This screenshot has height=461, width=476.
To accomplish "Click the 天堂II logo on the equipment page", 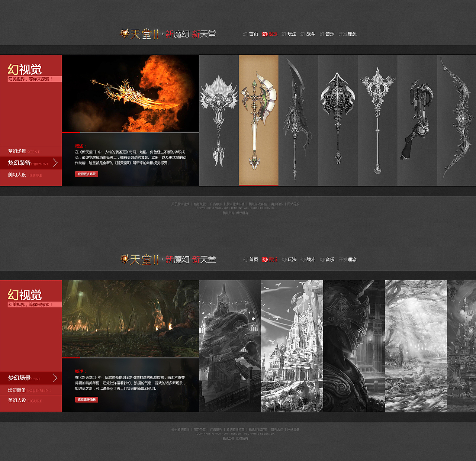I will click(139, 34).
